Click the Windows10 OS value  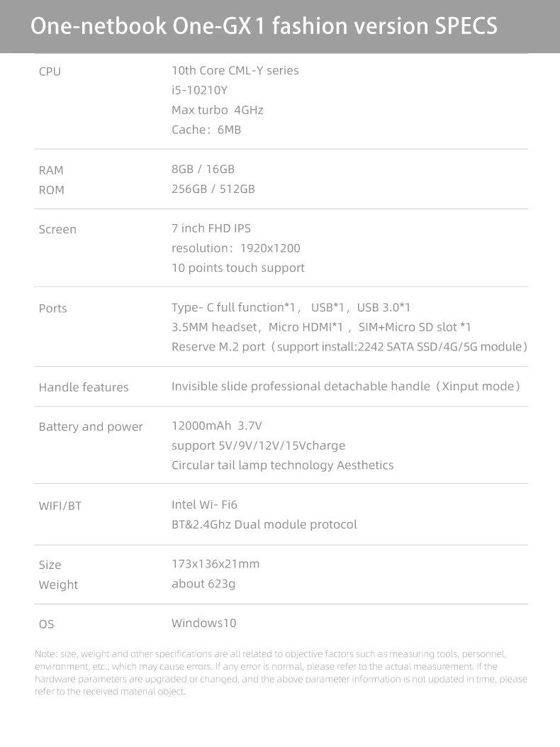coord(204,623)
